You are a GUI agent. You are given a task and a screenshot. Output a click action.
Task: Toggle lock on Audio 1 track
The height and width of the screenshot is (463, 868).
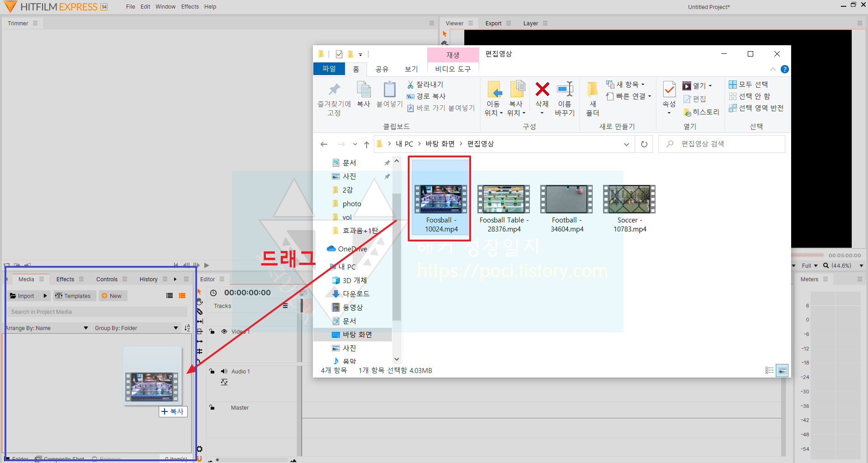pos(212,371)
